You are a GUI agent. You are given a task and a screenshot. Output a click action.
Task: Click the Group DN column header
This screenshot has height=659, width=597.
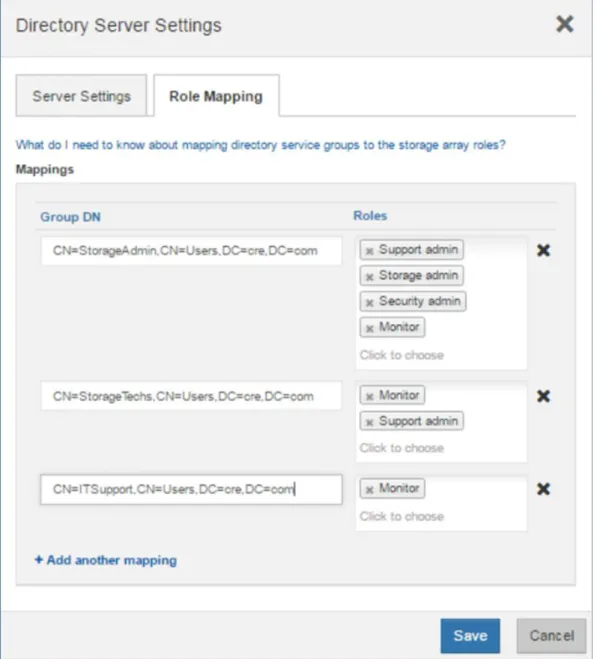tap(70, 217)
